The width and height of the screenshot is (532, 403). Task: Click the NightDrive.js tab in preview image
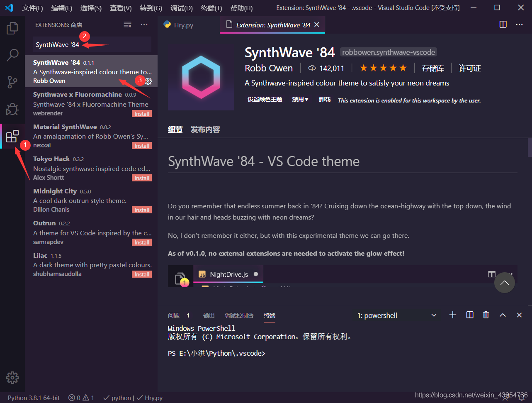(x=228, y=274)
